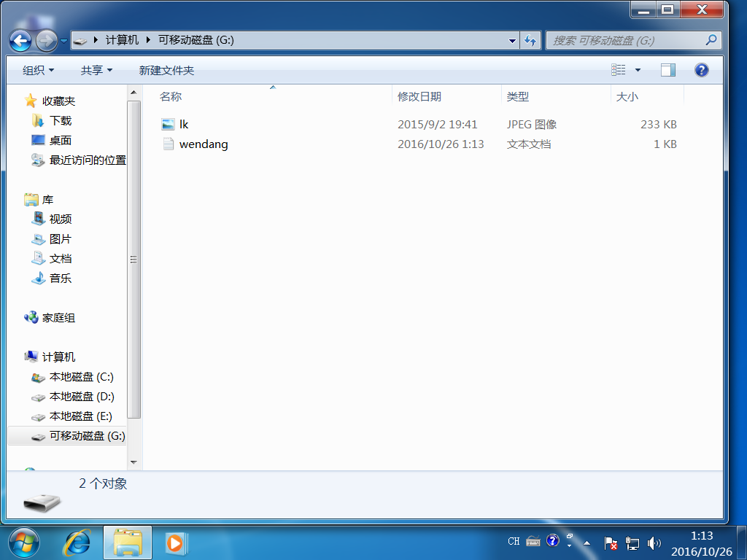Select 计算机 in navigation pane tree
Screen dimensions: 747x560
(x=58, y=357)
